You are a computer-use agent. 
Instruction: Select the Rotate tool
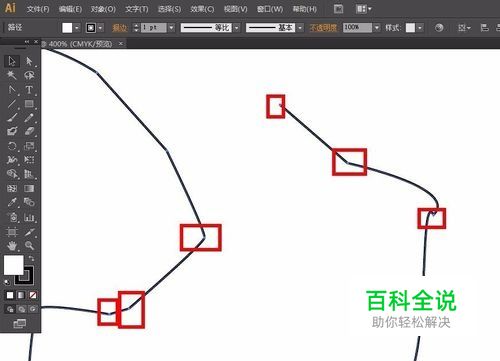[x=12, y=146]
